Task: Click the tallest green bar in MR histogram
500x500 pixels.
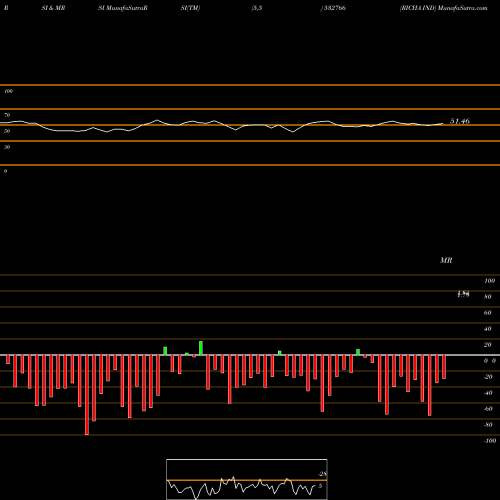Action: click(x=201, y=348)
